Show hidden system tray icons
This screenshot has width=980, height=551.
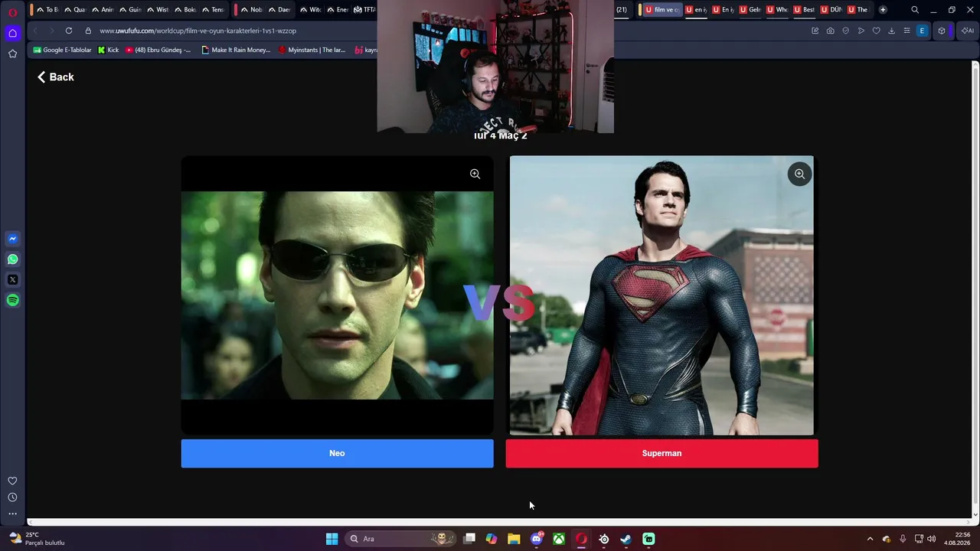pos(870,539)
